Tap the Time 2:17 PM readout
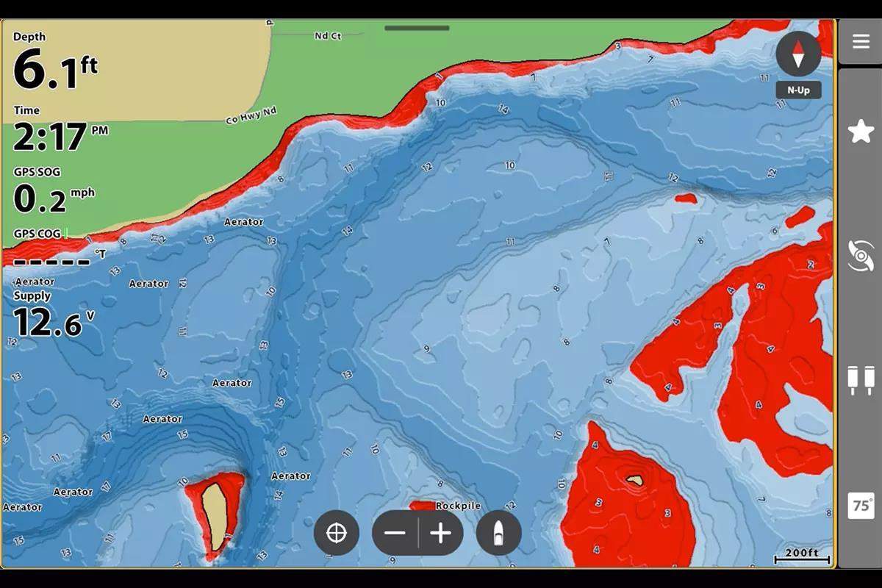 60,130
